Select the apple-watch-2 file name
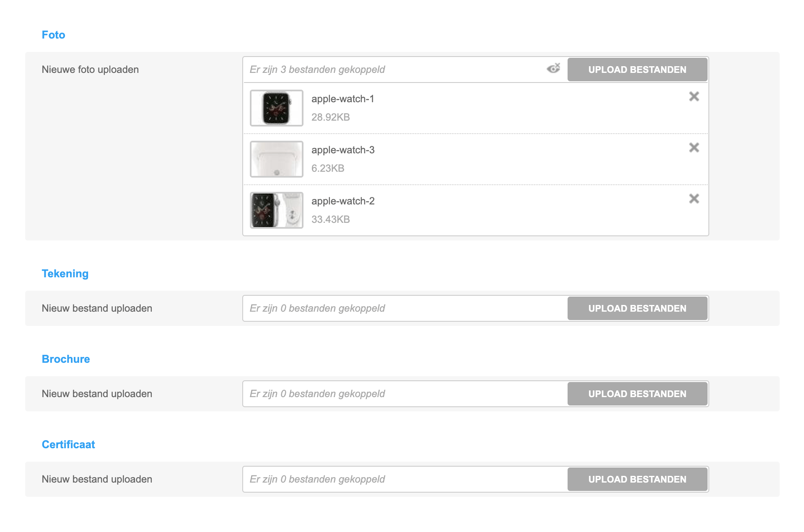Screen dimensions: 804x532 (343, 201)
